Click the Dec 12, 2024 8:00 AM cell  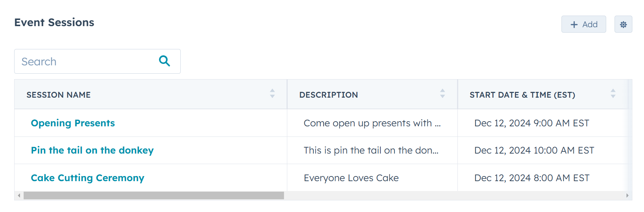click(532, 178)
